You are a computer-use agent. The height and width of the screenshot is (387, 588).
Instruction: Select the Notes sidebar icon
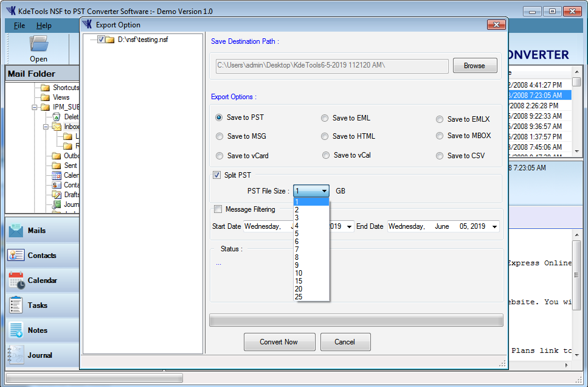(x=16, y=330)
